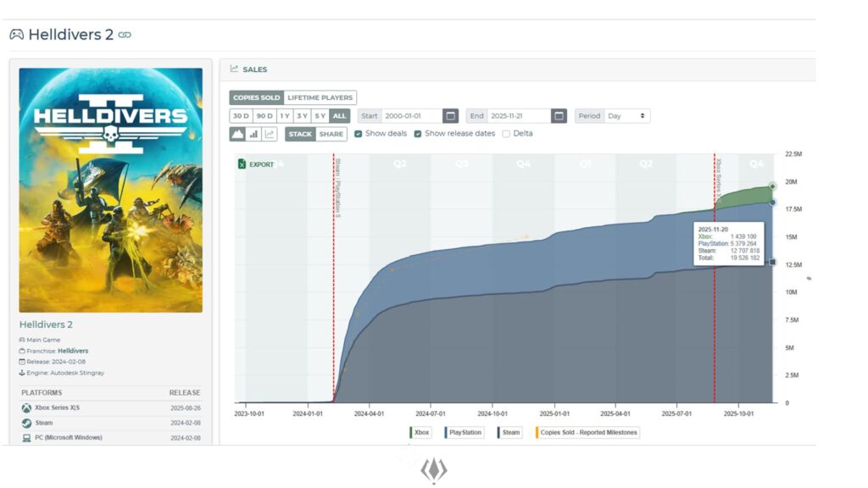This screenshot has height=488, width=868.
Task: Open the Period dropdown set to Day
Action: coord(627,116)
